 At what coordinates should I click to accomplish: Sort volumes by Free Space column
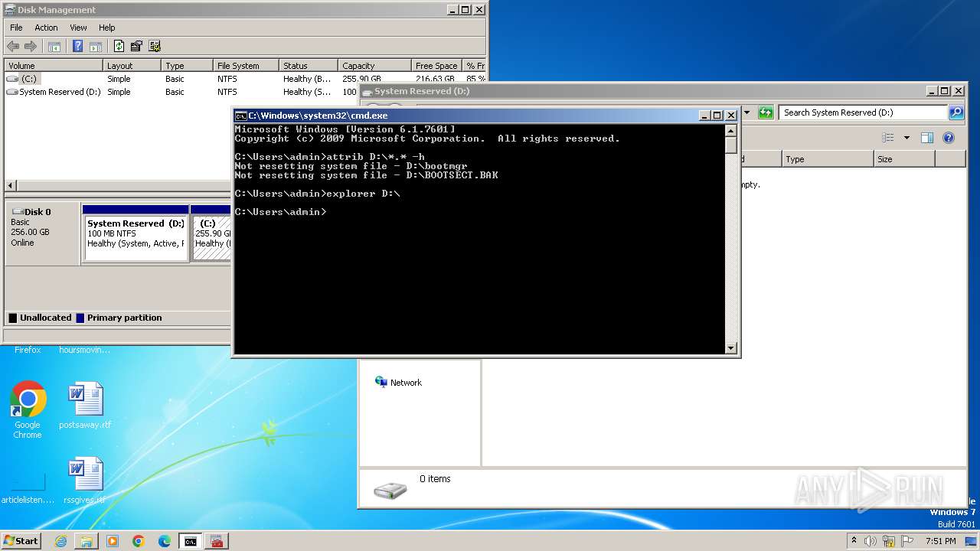[x=437, y=66]
